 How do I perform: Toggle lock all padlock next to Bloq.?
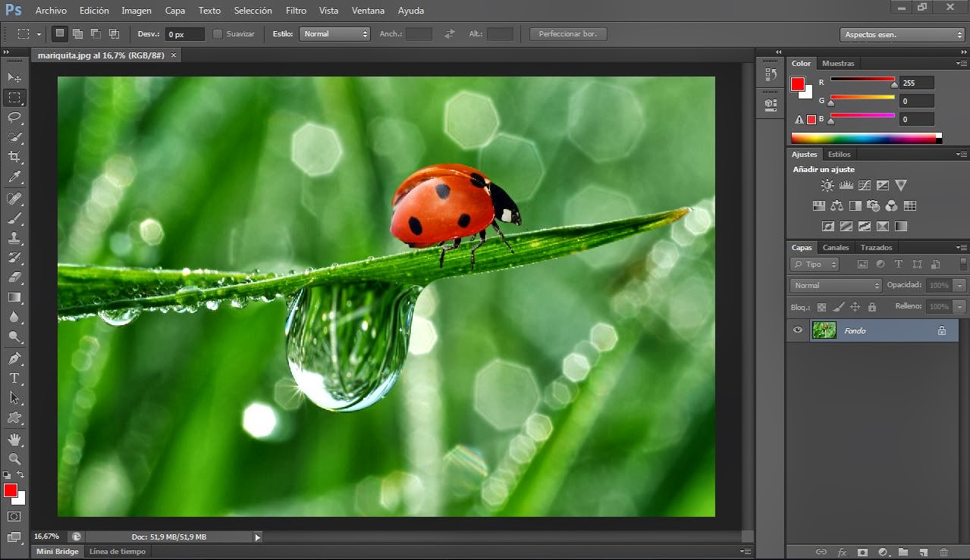pyautogui.click(x=871, y=307)
